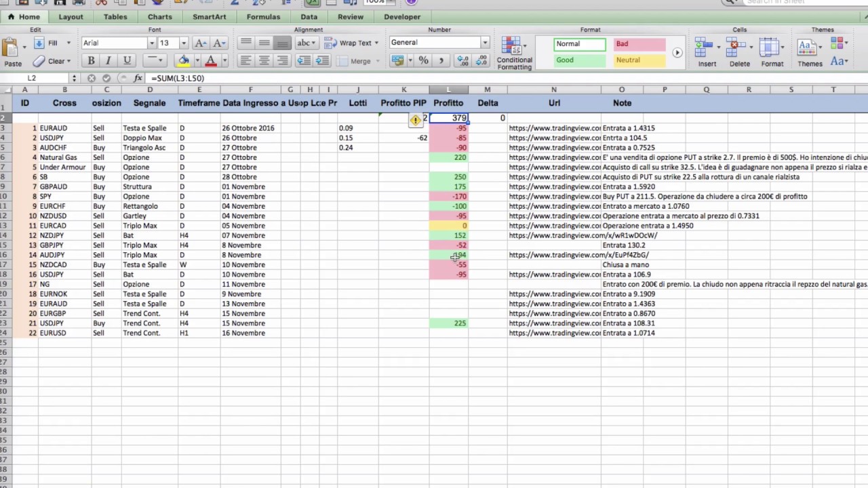
Task: Click the cancel formula X icon
Action: click(x=92, y=78)
